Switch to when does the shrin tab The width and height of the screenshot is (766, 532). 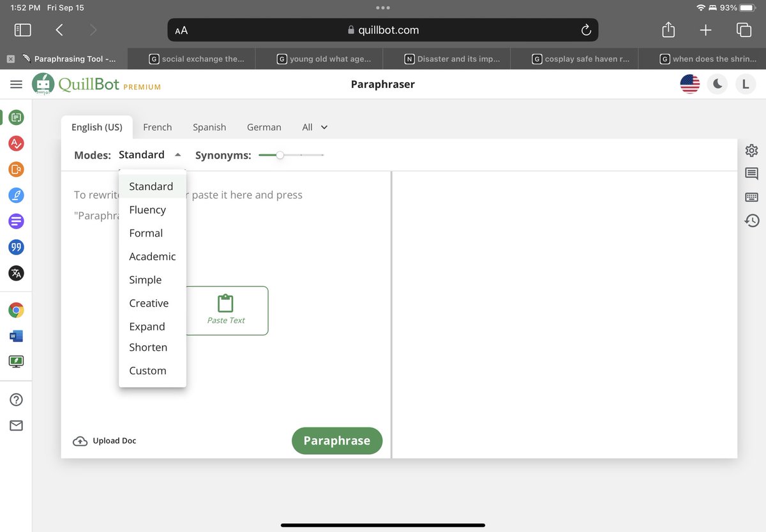tap(702, 59)
